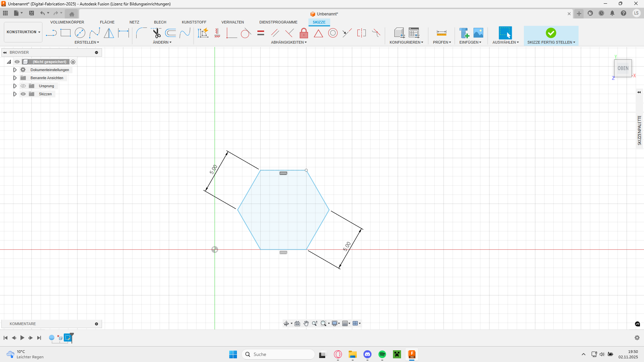644x362 pixels.
Task: Expand the Dokumenteinstellungen tree node
Action: click(x=15, y=70)
